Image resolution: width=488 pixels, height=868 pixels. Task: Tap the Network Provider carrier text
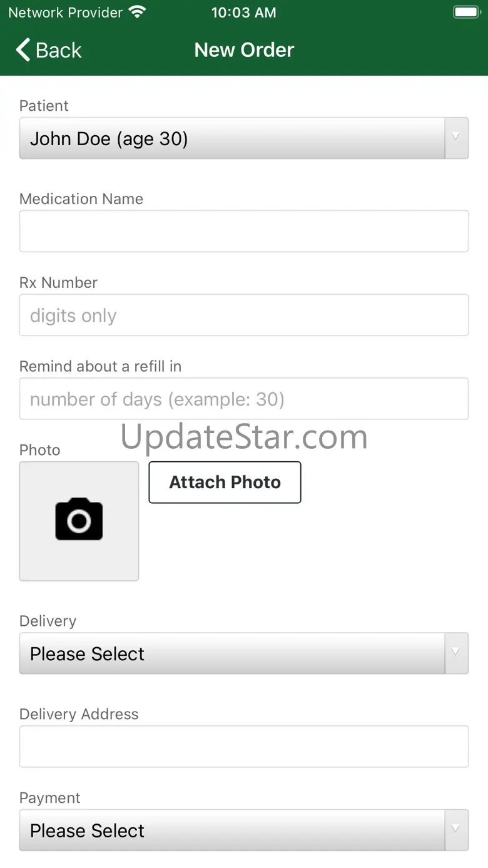(x=65, y=13)
